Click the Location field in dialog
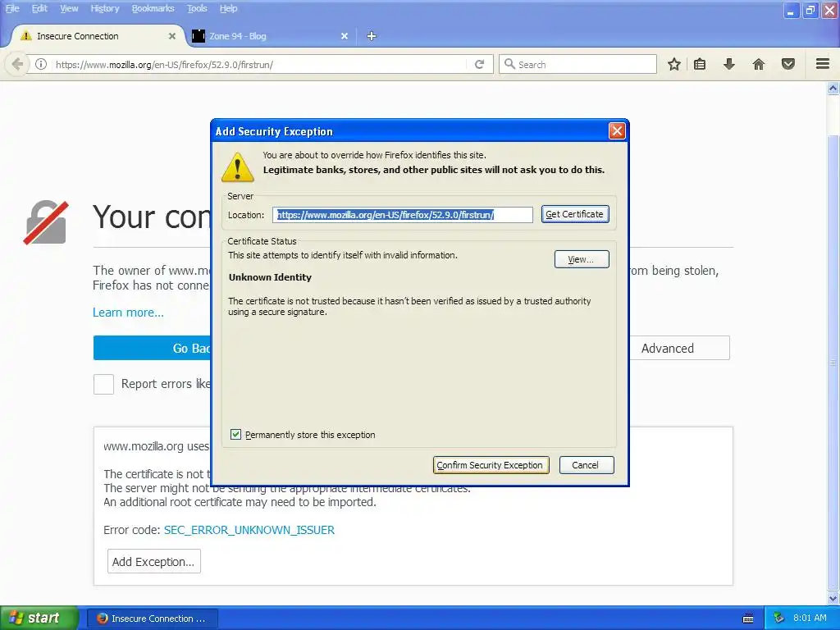 (402, 215)
